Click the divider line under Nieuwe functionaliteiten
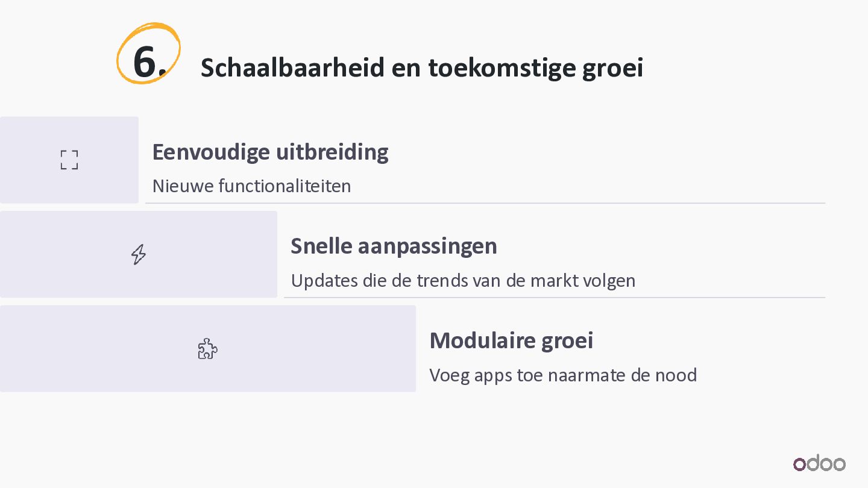This screenshot has height=488, width=868. pyautogui.click(x=485, y=204)
